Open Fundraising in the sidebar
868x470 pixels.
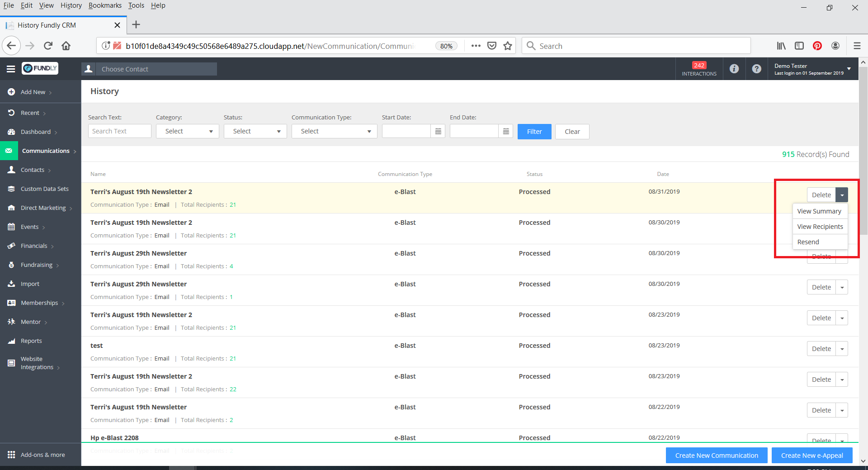click(x=37, y=265)
